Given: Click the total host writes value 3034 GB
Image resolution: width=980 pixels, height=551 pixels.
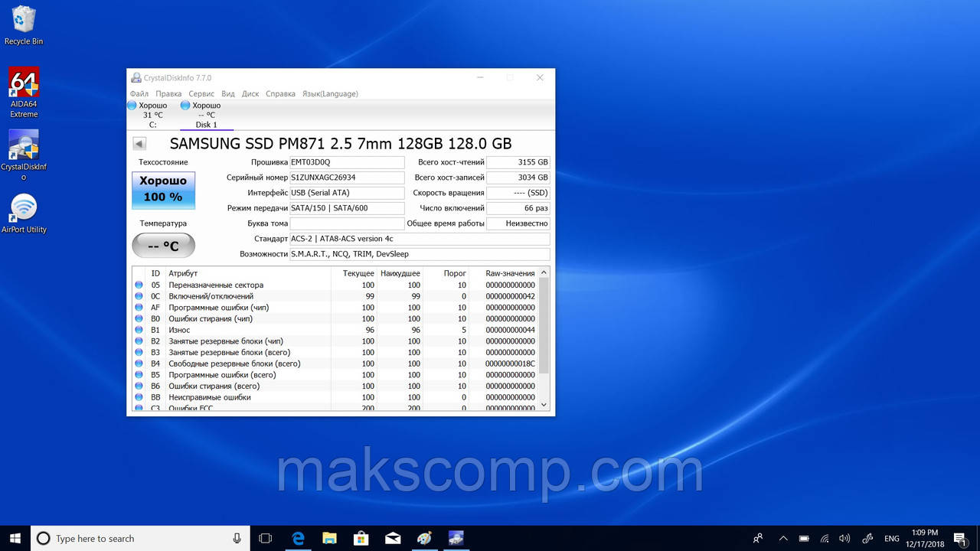Looking at the screenshot, I should (518, 178).
